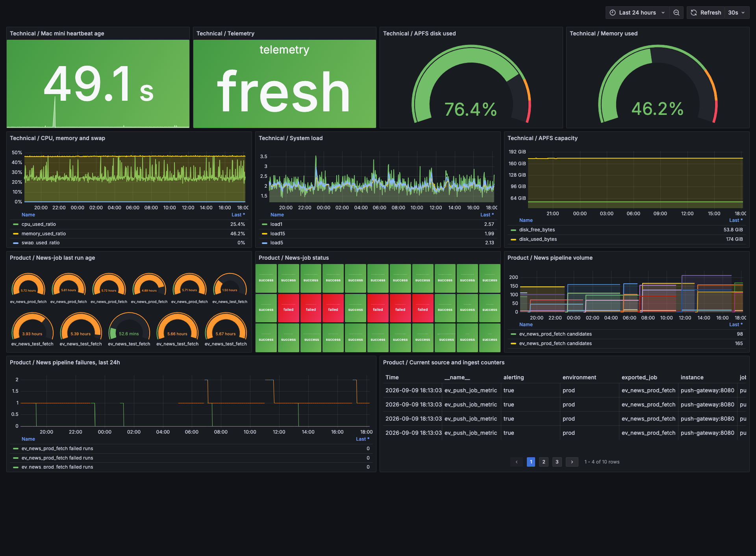756x556 pixels.
Task: Open the Last 24 hours time picker
Action: tap(637, 13)
